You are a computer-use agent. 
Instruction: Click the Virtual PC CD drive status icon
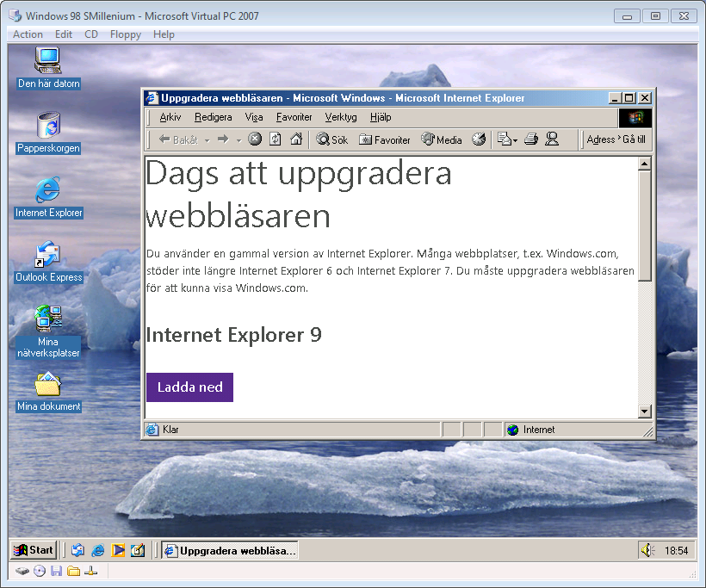[40, 572]
